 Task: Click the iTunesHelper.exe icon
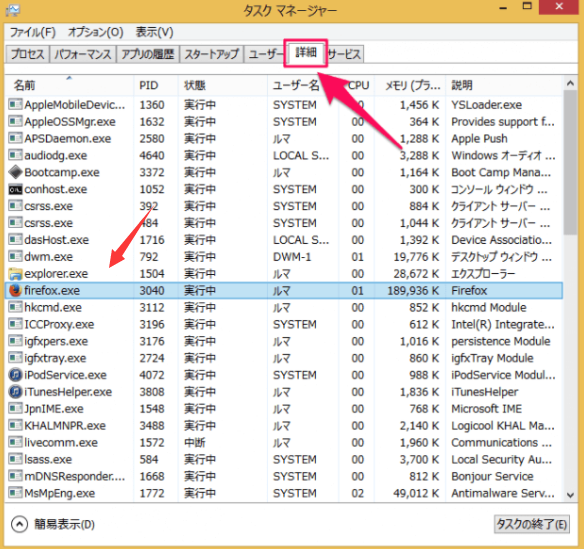[x=15, y=392]
